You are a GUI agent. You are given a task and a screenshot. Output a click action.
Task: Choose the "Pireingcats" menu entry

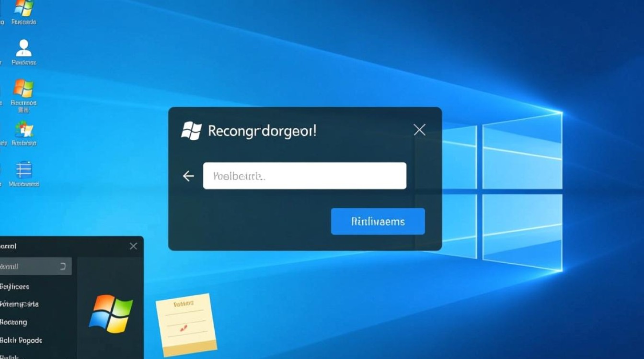[20, 304]
